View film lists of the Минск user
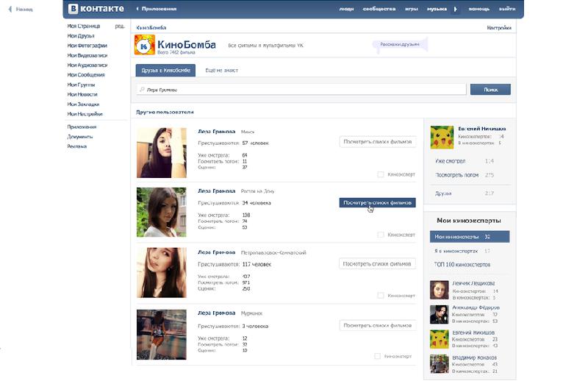The width and height of the screenshot is (588, 381). click(x=378, y=141)
